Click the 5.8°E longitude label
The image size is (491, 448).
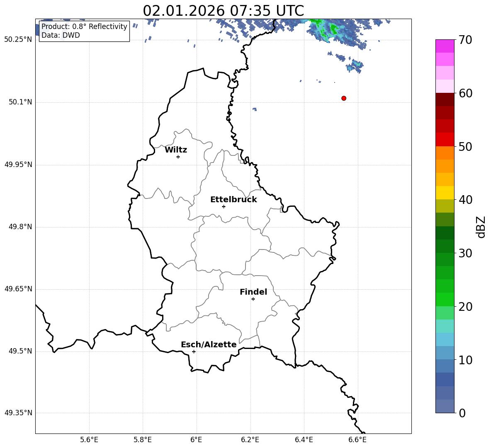(x=143, y=440)
